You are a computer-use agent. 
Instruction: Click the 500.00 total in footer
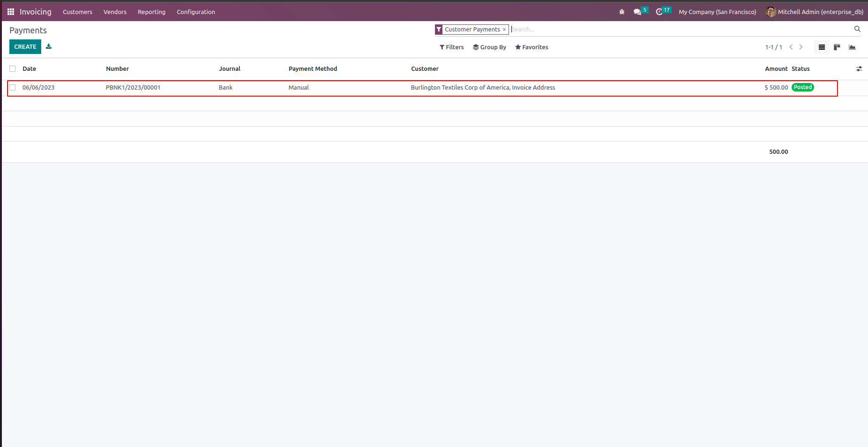pyautogui.click(x=778, y=152)
